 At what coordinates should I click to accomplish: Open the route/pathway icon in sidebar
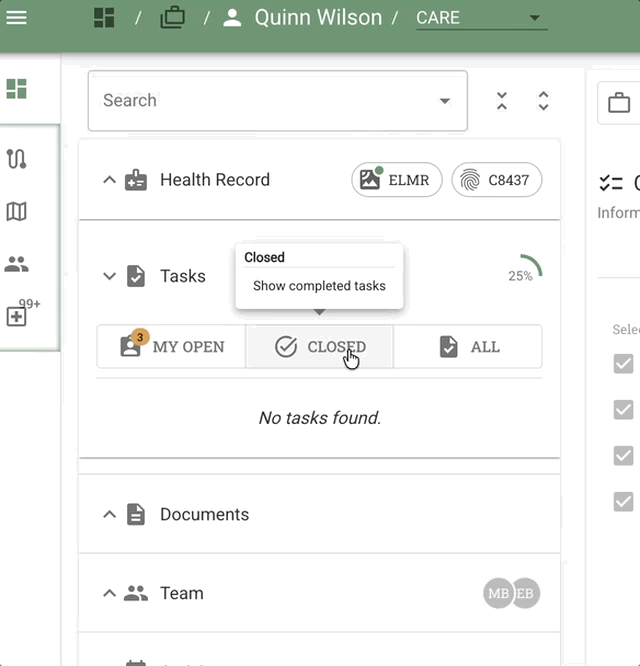point(17,159)
